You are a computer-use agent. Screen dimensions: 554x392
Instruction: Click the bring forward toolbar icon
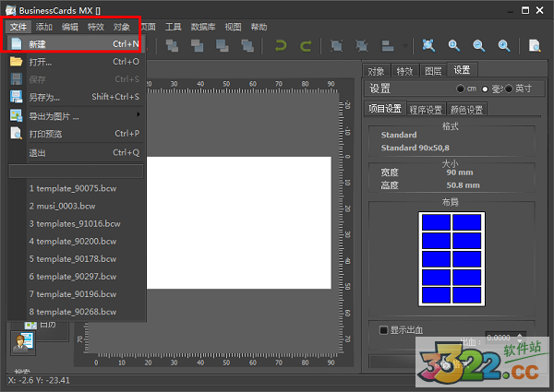pyautogui.click(x=198, y=45)
